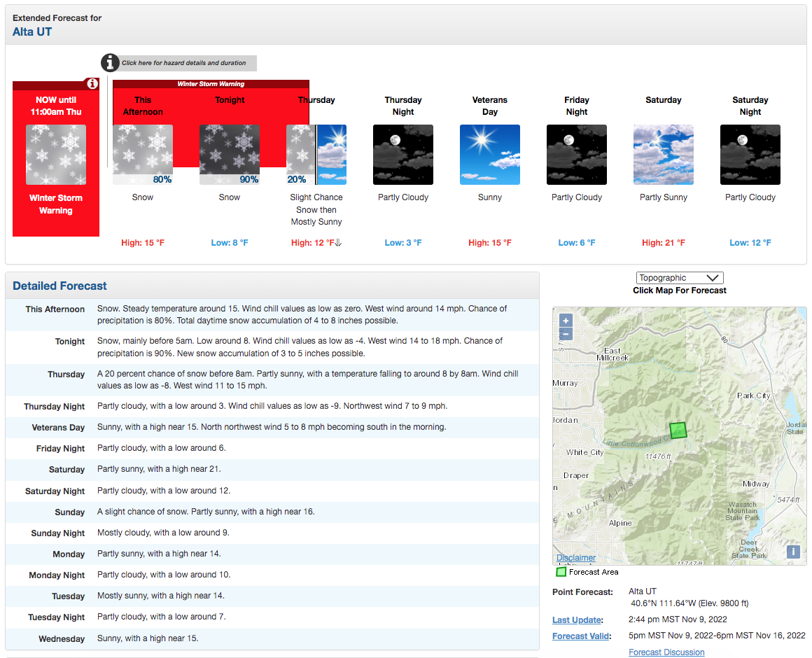Click the '20%' precipitation chance label
Viewport: 812px width, 658px height.
(x=297, y=179)
